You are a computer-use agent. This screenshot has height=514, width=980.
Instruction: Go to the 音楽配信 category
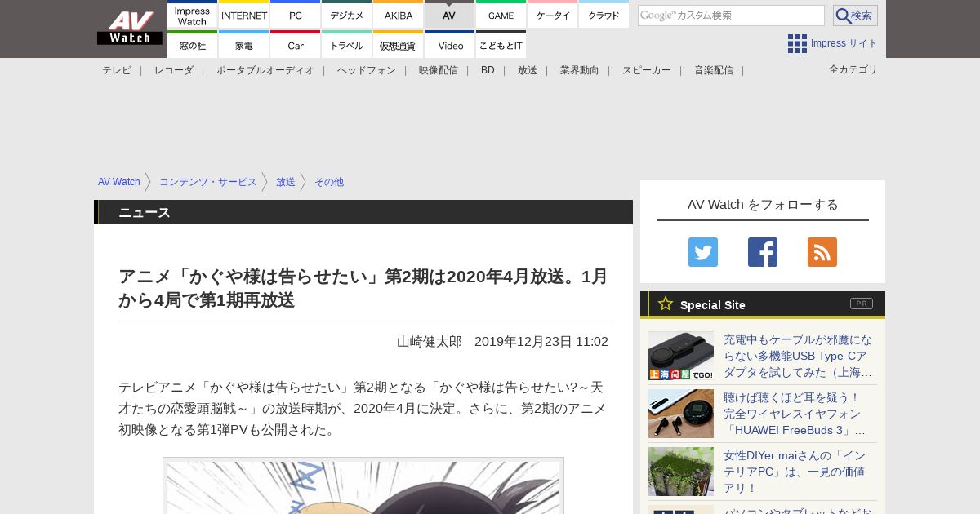click(714, 70)
